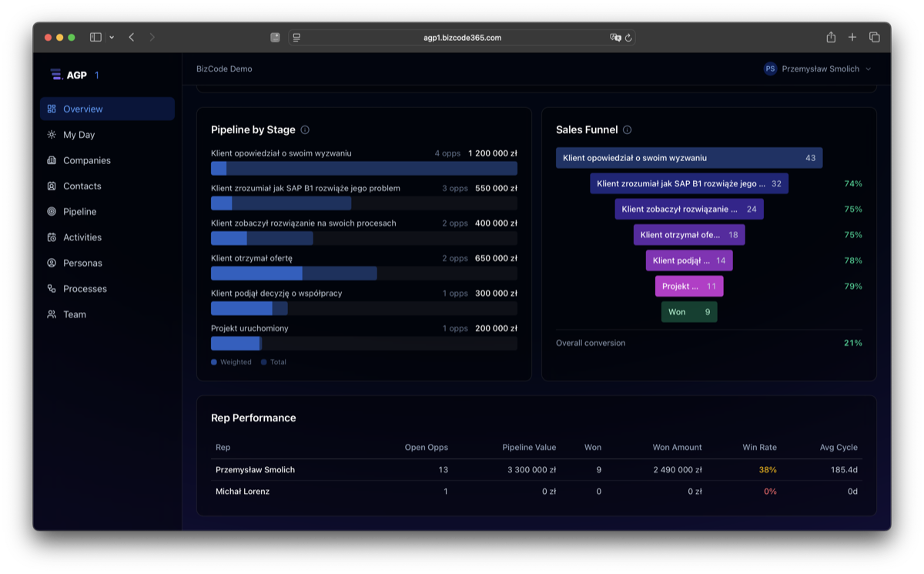Open Contacts using the contact card icon
The image size is (924, 574).
[51, 186]
